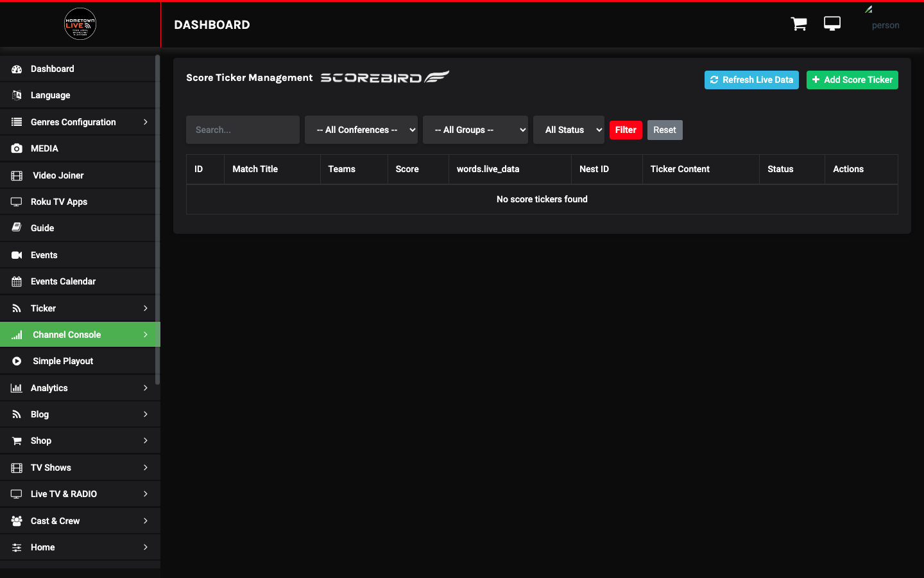Click the No score tickers found message
Screen dimensions: 924x578
542,199
